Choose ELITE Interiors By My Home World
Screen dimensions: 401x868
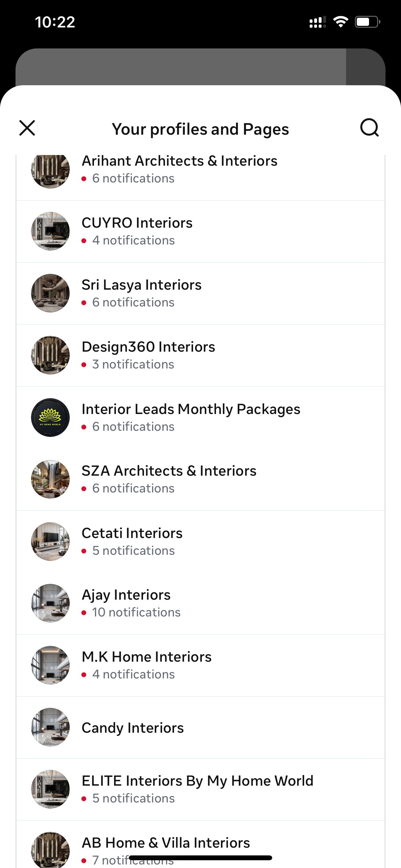200,790
